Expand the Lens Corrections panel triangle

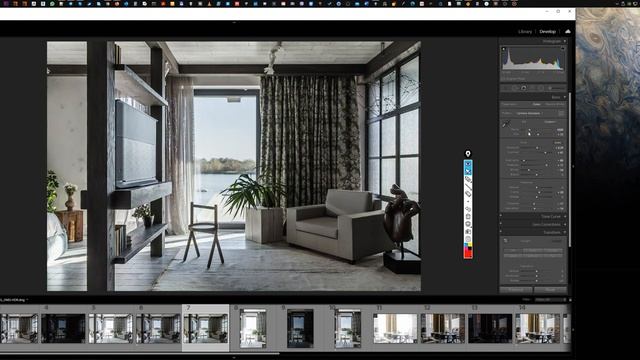(x=565, y=224)
